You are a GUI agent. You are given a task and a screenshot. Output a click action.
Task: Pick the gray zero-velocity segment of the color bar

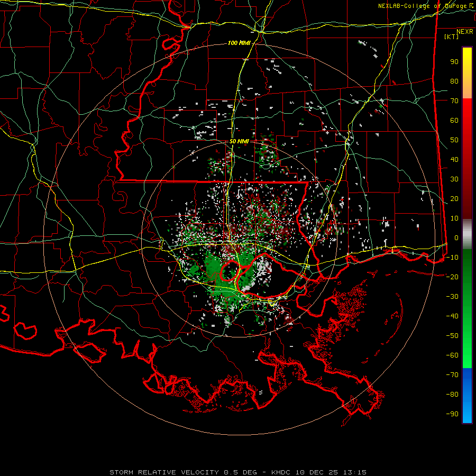click(467, 234)
